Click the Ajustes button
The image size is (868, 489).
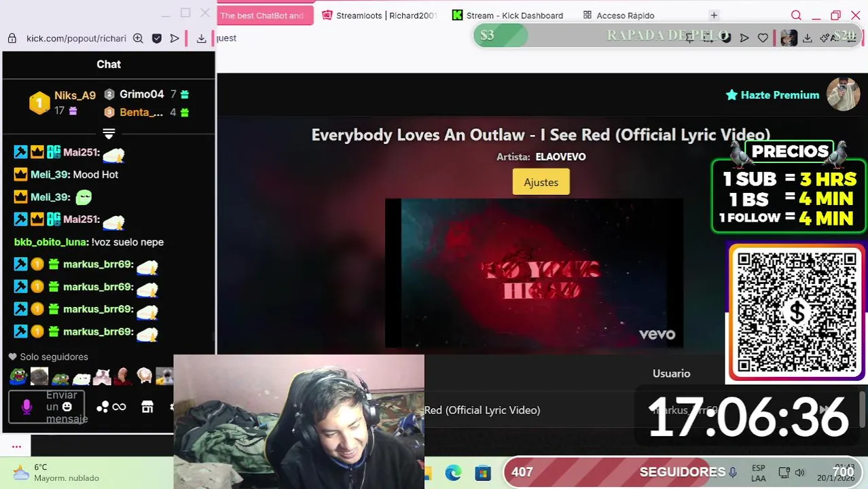click(x=541, y=182)
